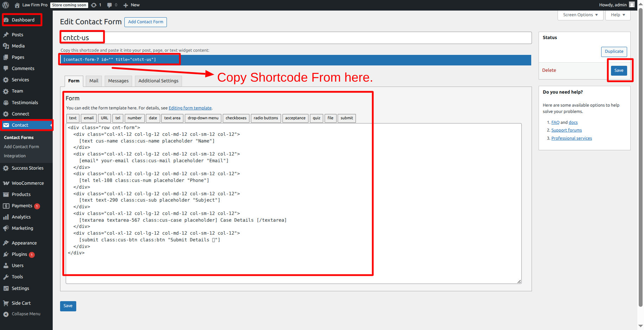
Task: Switch to the Mail tab
Action: (x=94, y=81)
